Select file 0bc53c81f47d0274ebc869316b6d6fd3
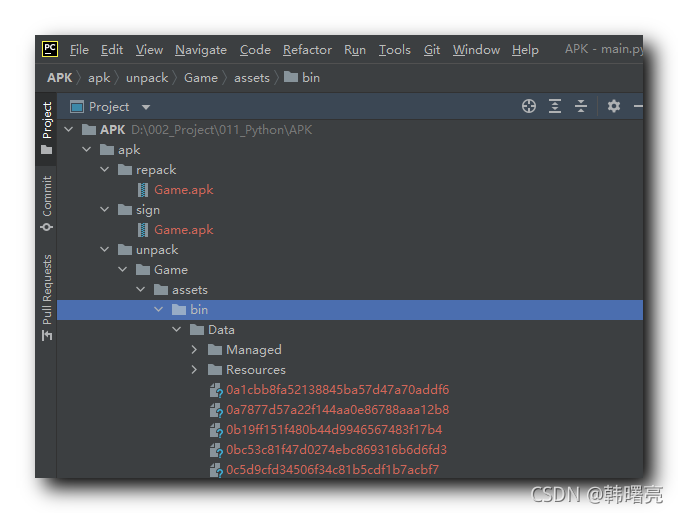The height and width of the screenshot is (513, 678). (350, 449)
